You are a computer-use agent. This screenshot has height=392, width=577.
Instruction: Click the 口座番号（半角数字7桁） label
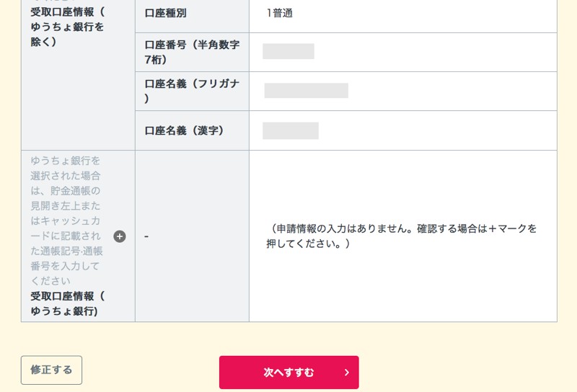point(191,52)
